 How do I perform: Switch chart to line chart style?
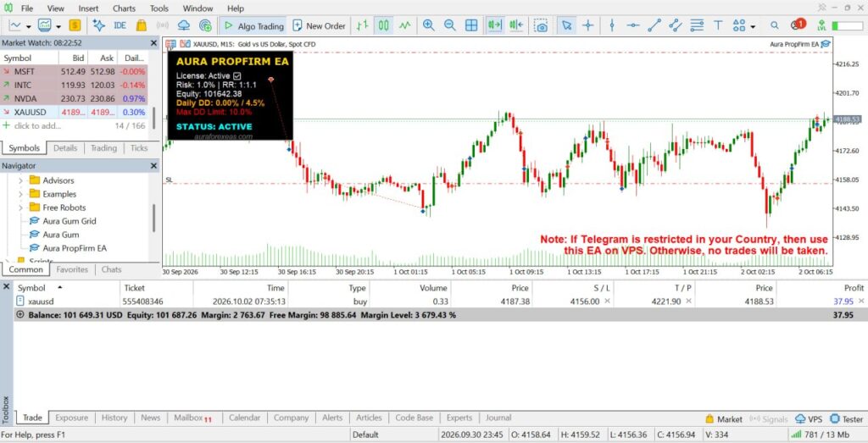[405, 25]
